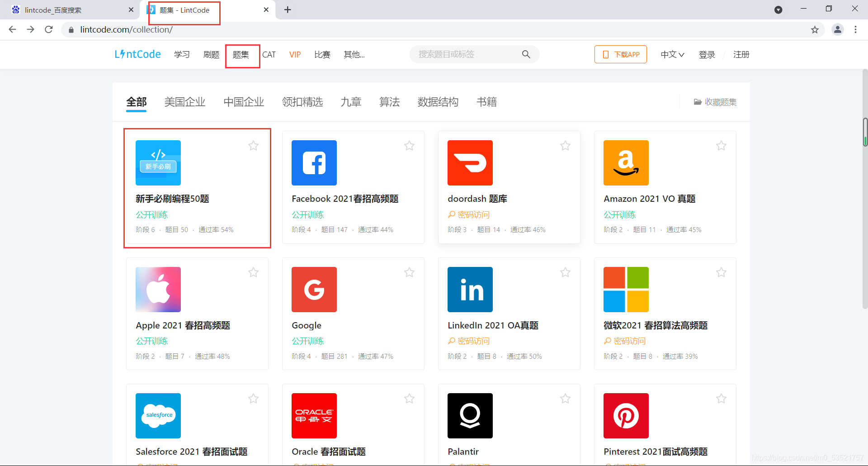
Task: Open a new browser tab
Action: pyautogui.click(x=288, y=10)
